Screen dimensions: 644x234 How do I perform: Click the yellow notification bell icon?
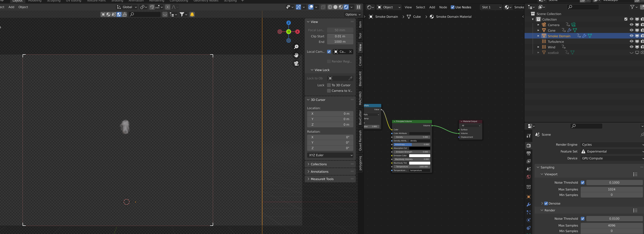[192, 14]
